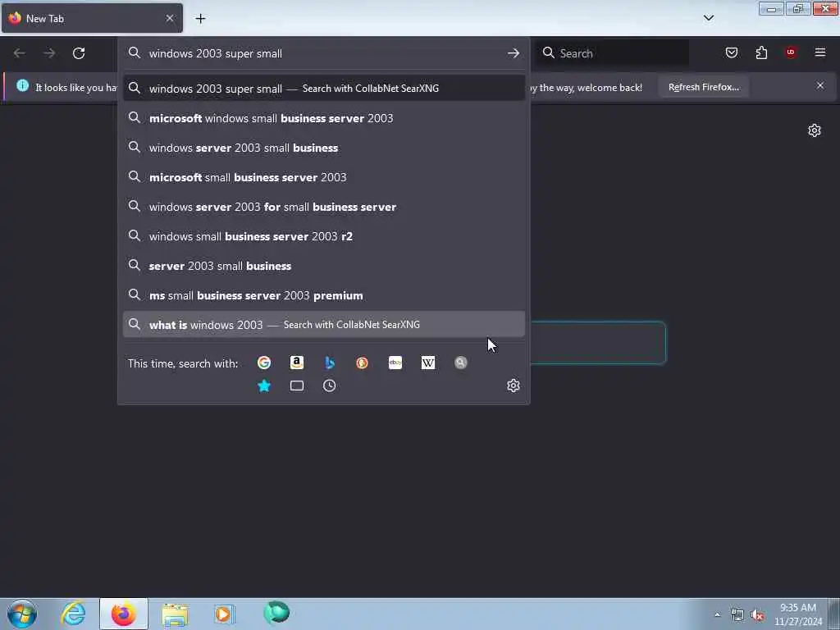Dismiss the welcome back notification bar
The height and width of the screenshot is (630, 840).
point(820,85)
